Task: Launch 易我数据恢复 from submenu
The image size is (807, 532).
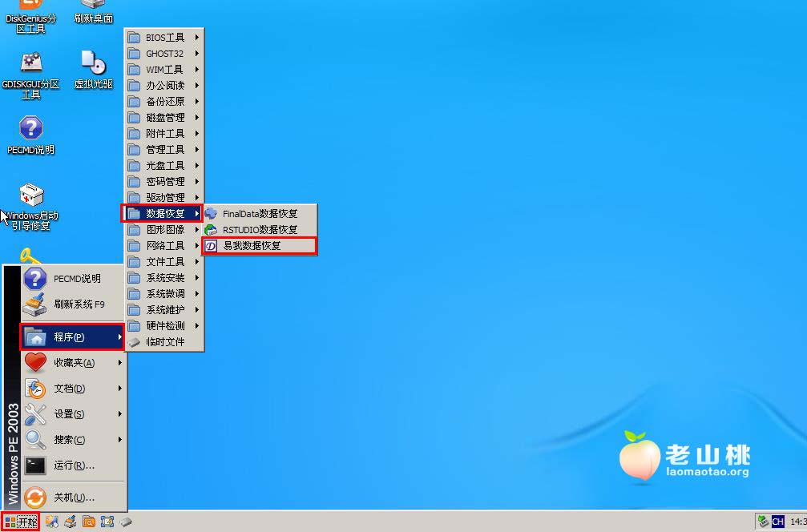Action: [x=260, y=246]
